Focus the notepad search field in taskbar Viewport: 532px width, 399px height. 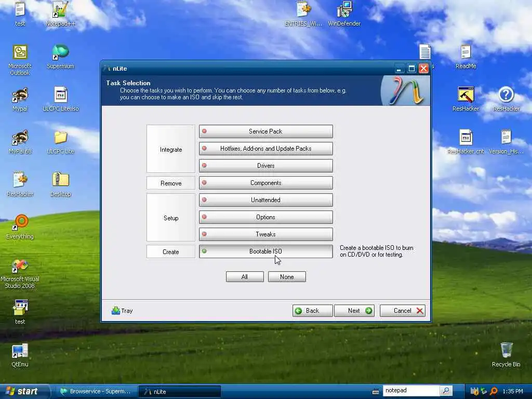[410, 391]
